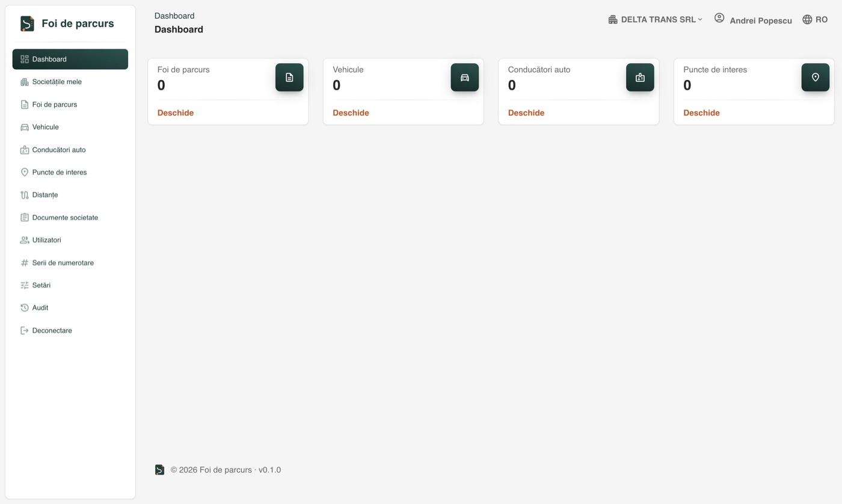The height and width of the screenshot is (504, 842).
Task: Click Deschide link on Foi de parcurs card
Action: (x=176, y=113)
